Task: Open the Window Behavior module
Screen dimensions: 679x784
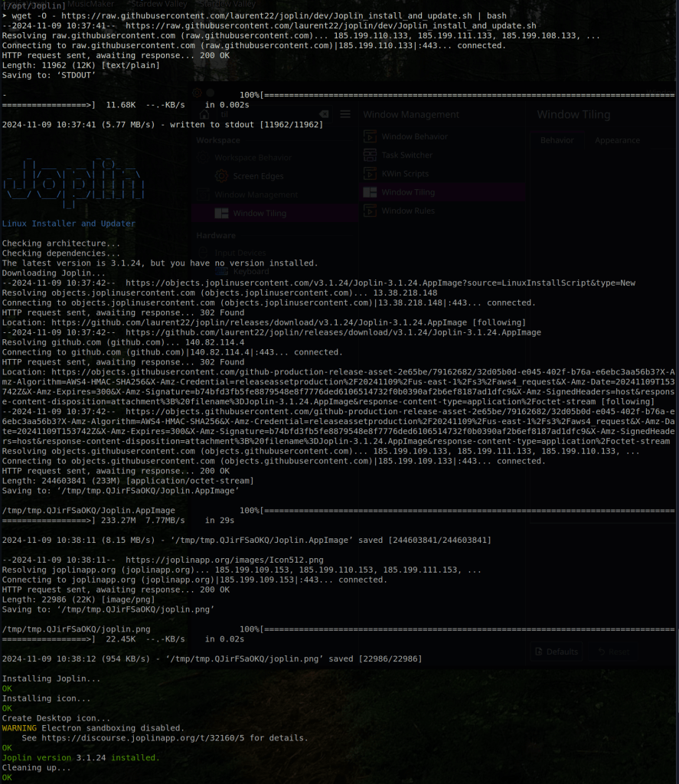Action: coord(414,136)
